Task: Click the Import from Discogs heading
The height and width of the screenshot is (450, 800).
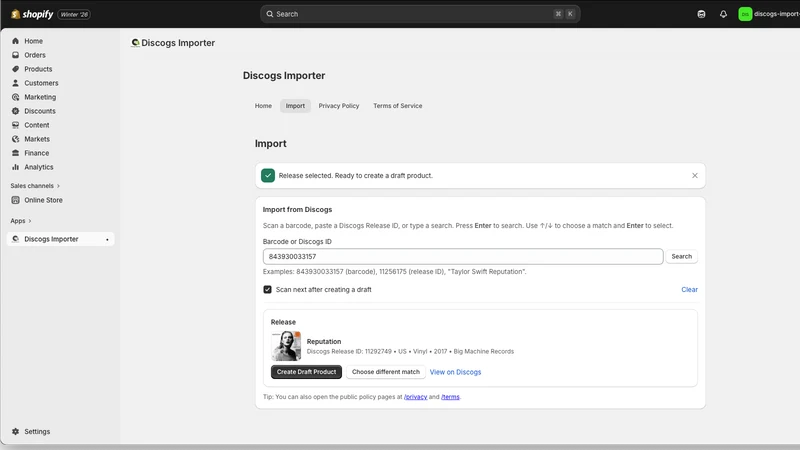Action: point(297,210)
